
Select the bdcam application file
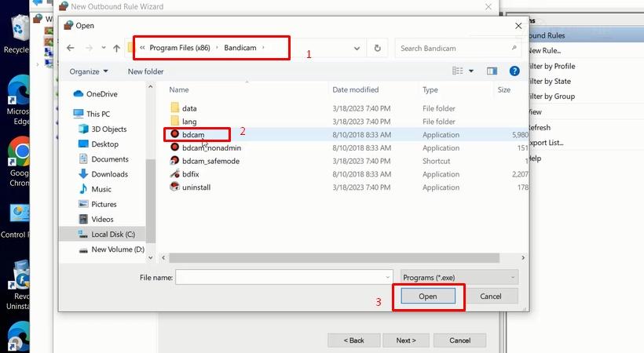(193, 135)
